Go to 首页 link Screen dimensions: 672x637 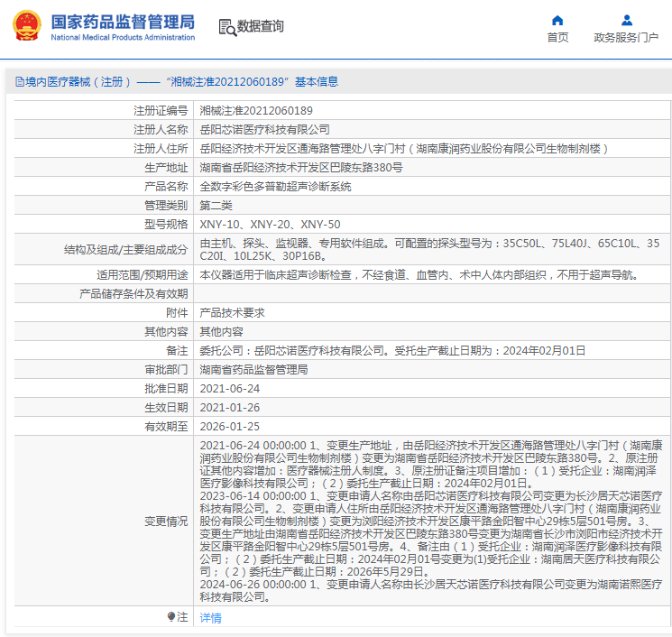click(557, 38)
